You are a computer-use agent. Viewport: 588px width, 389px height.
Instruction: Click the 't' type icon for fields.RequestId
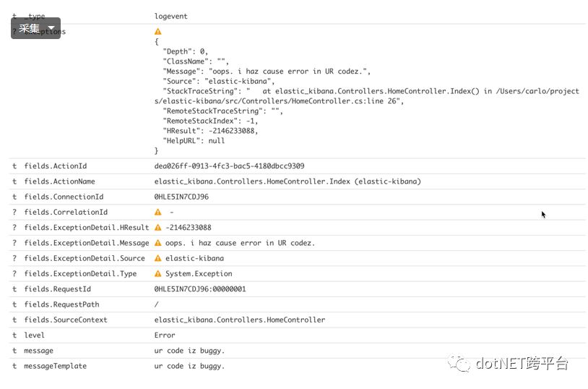pos(14,289)
